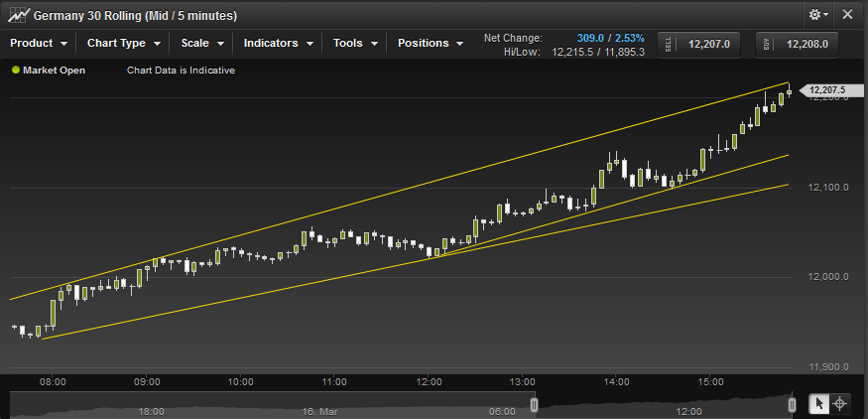Expand the Tools menu
The width and height of the screenshot is (868, 419).
pos(355,44)
